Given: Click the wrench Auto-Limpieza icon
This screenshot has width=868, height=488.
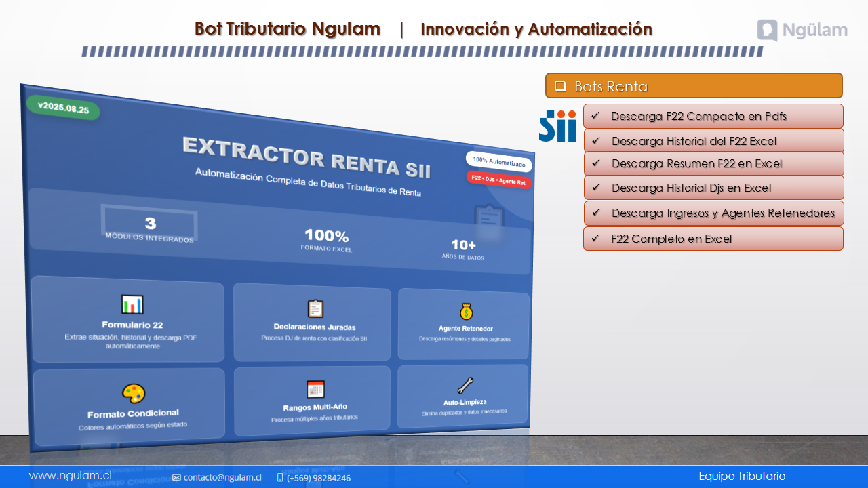Looking at the screenshot, I should pos(465,386).
